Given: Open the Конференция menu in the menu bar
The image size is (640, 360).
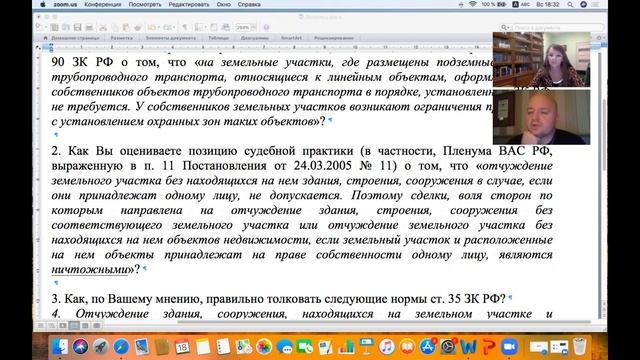Looking at the screenshot, I should pos(102,4).
